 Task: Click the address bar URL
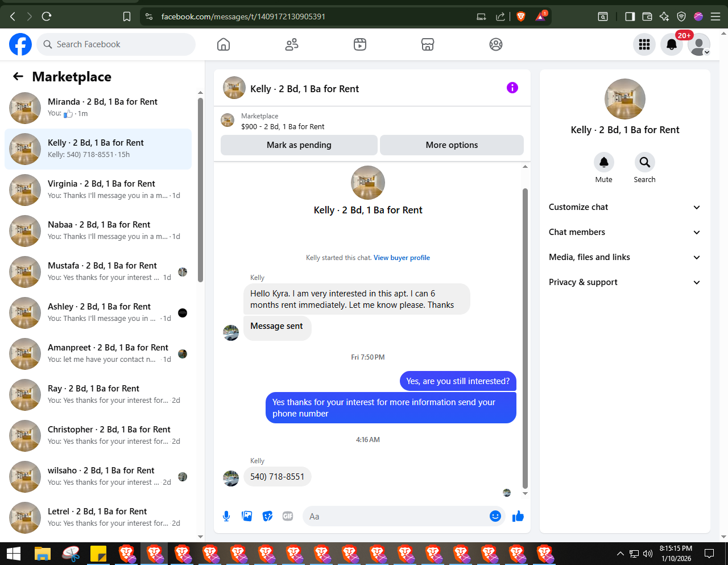243,17
